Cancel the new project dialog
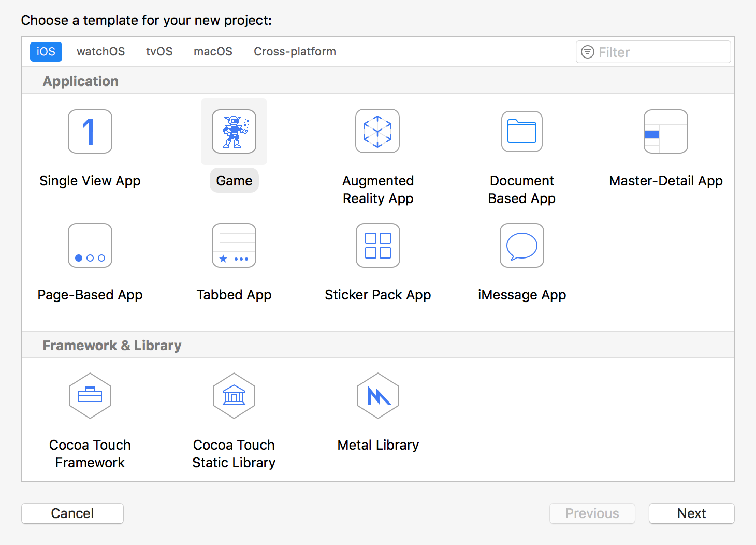Screen dimensions: 756x545 (x=72, y=513)
